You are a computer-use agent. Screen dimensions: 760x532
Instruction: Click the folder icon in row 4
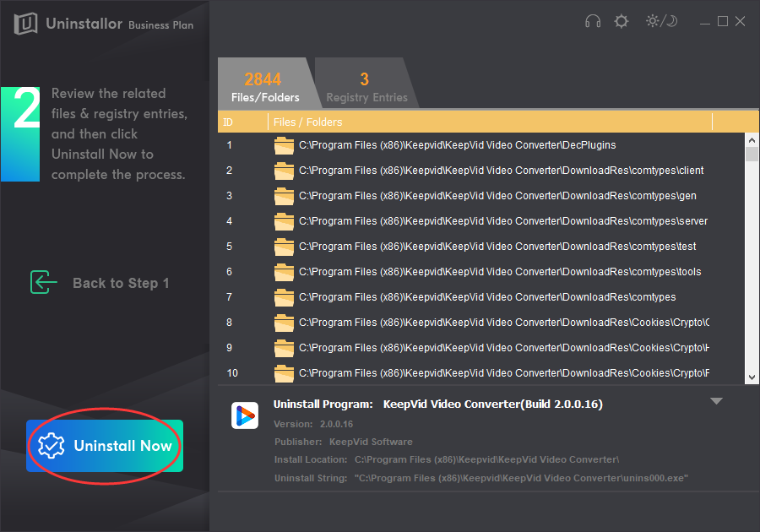tap(284, 221)
